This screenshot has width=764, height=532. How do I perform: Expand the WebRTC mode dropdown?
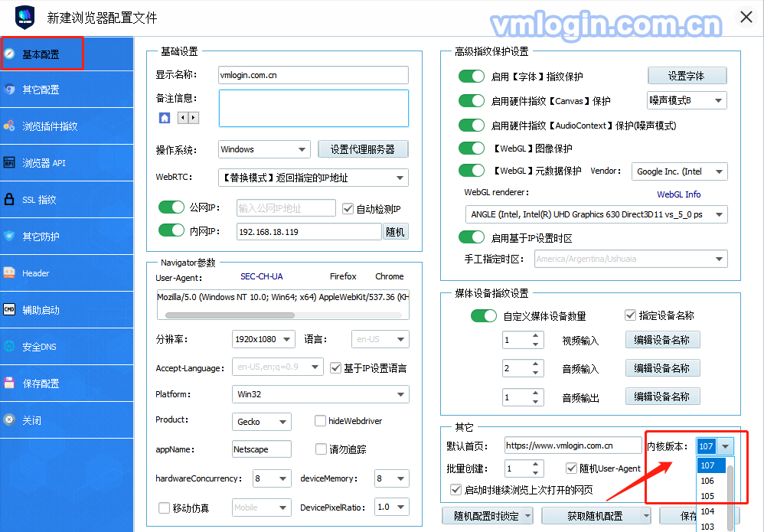click(x=313, y=178)
